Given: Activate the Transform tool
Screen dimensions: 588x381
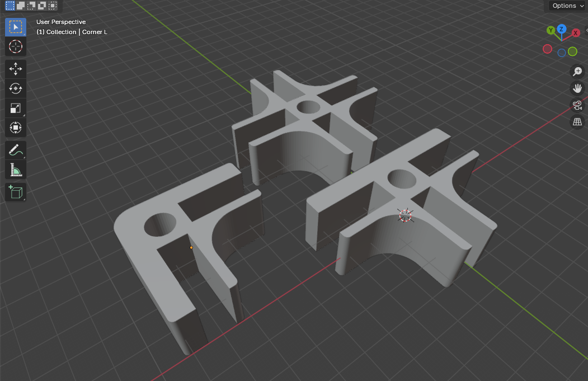Looking at the screenshot, I should [15, 128].
